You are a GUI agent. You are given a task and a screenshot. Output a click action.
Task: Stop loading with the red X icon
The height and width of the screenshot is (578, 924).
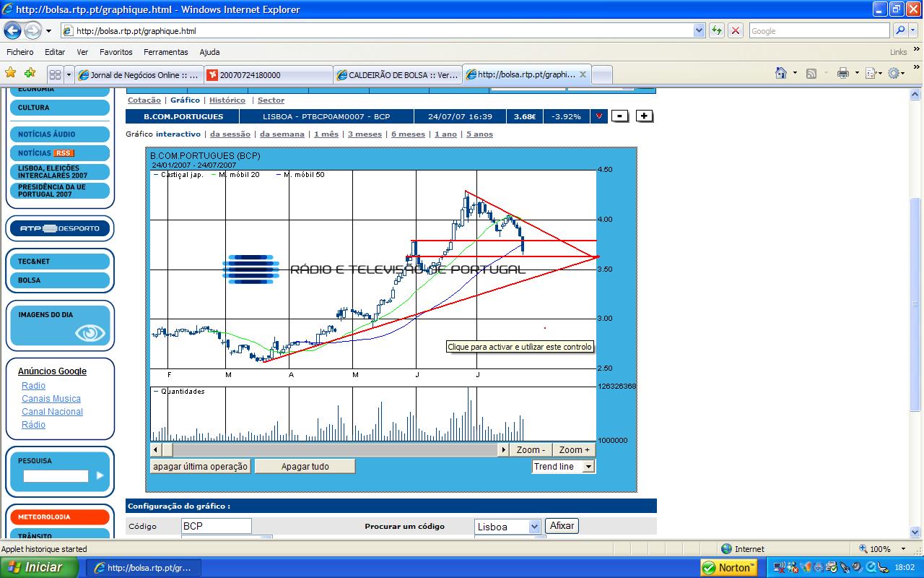tap(736, 30)
